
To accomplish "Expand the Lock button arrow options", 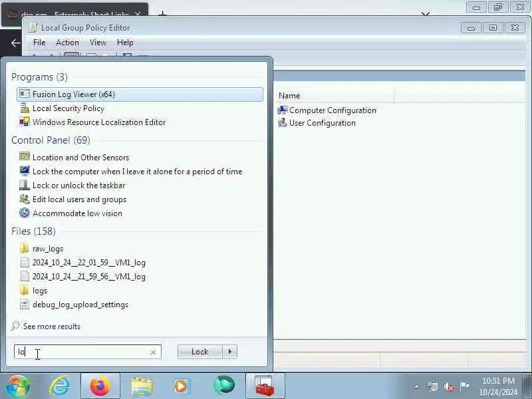I will pyautogui.click(x=230, y=352).
